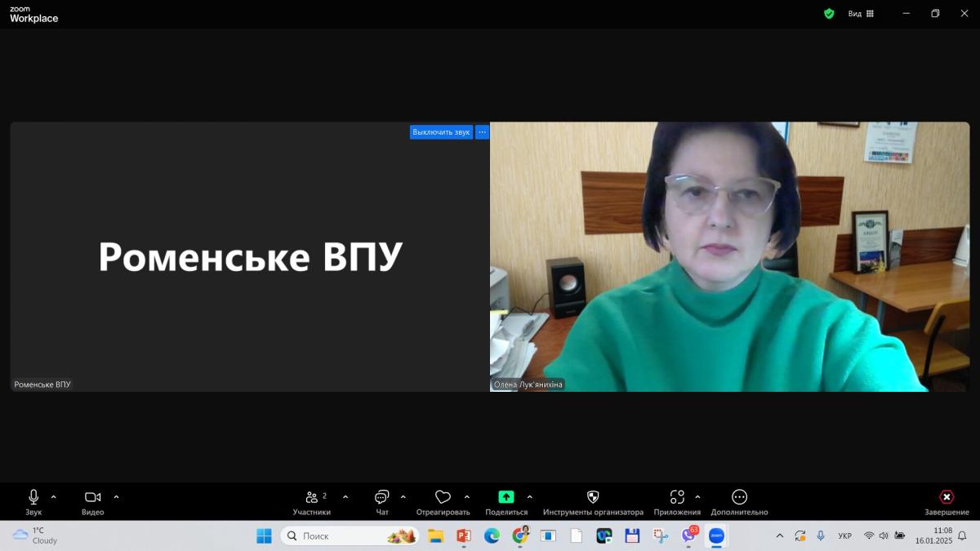980x551 pixels.
Task: Open reactions with Отреагировать heart icon
Action: (x=443, y=502)
